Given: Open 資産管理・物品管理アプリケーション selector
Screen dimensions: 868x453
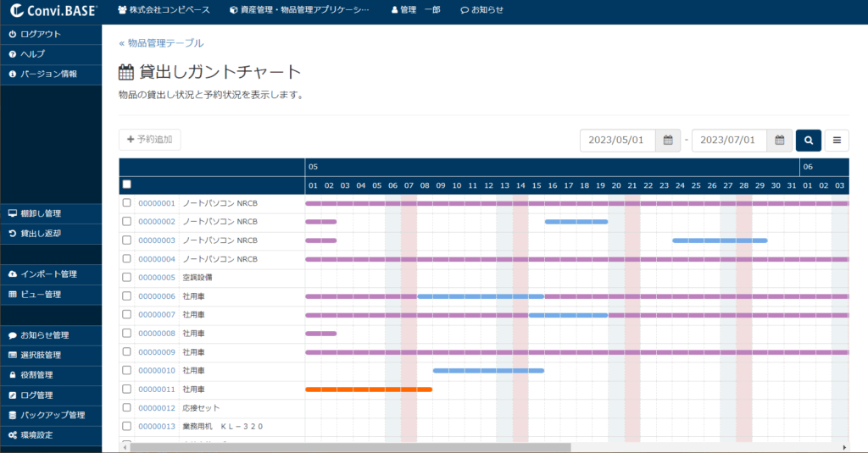Looking at the screenshot, I should (299, 10).
